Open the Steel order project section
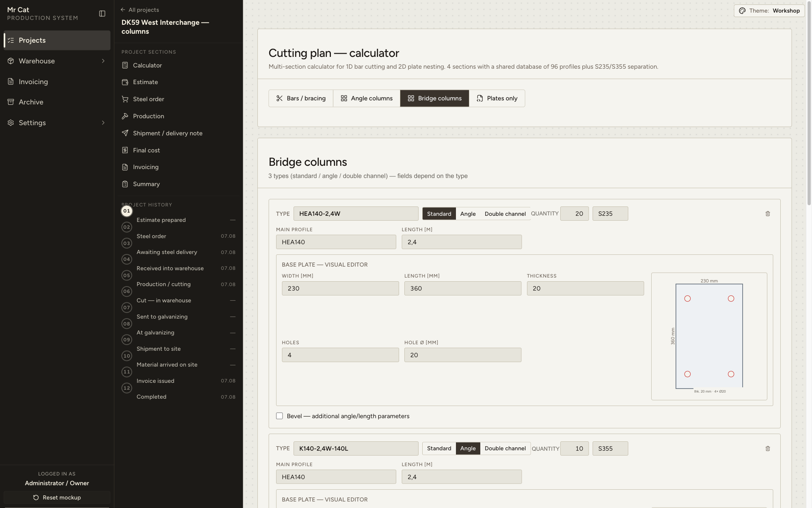Viewport: 812px width, 508px height. pos(179,99)
